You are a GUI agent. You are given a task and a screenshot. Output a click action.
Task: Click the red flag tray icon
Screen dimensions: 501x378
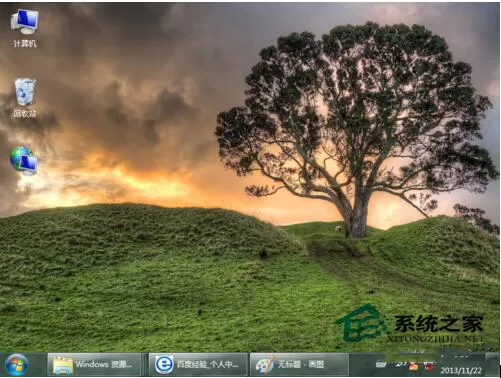pyautogui.click(x=429, y=366)
